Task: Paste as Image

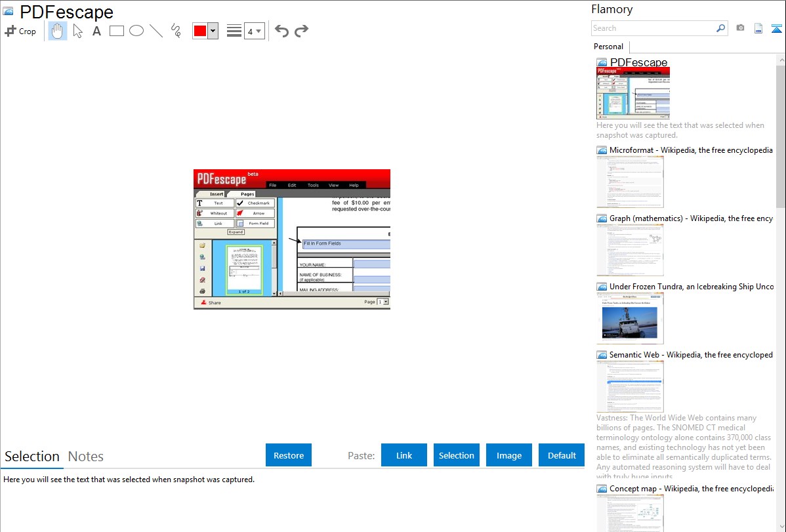Action: click(x=509, y=455)
